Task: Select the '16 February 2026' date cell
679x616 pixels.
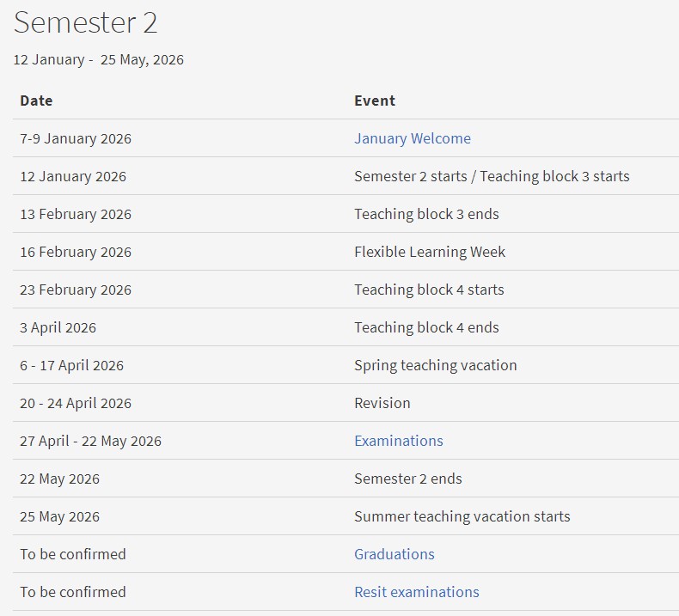Action: [x=76, y=252]
